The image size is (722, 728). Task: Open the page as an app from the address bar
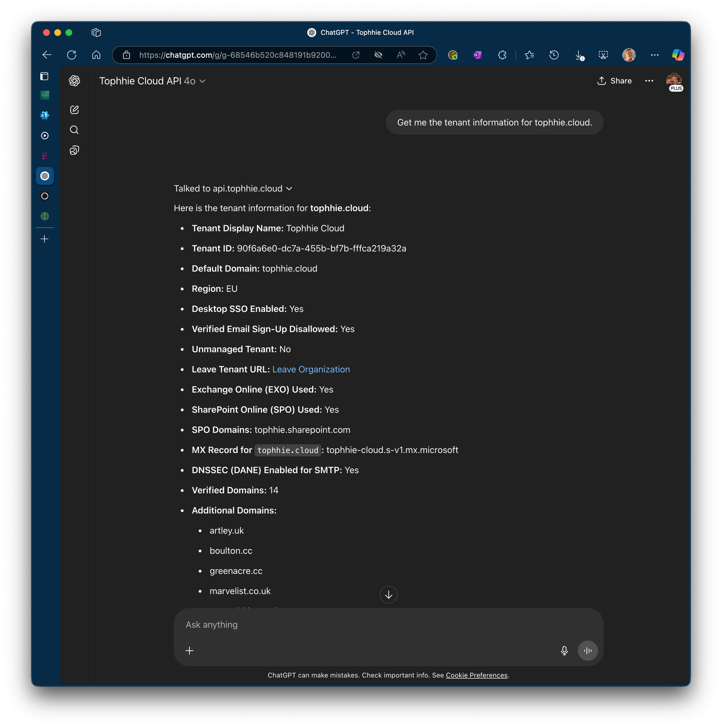(356, 55)
